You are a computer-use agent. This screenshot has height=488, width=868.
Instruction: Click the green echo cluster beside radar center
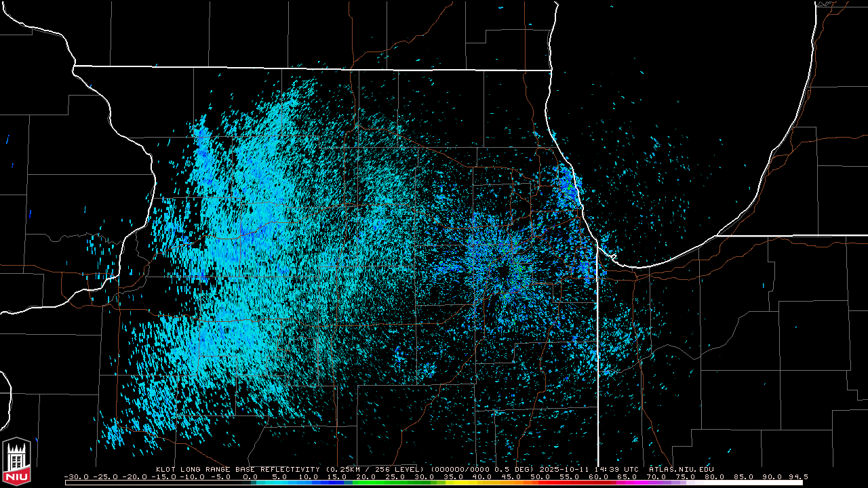coord(519,266)
